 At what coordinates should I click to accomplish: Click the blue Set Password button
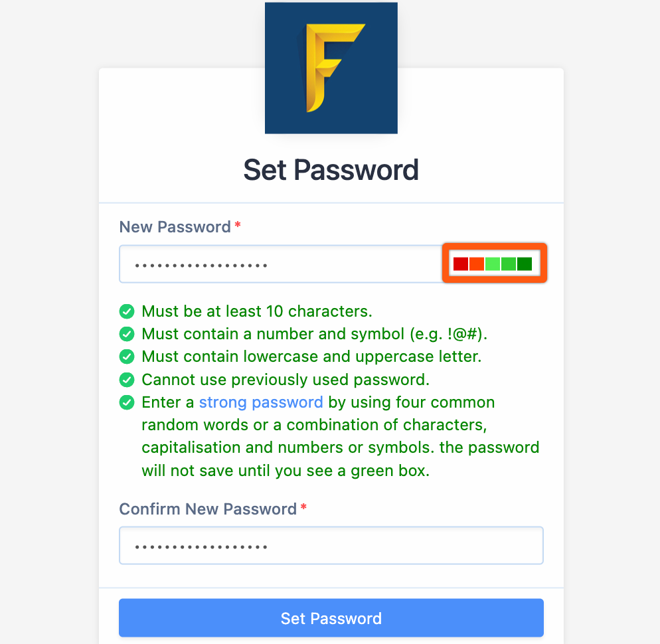[331, 618]
